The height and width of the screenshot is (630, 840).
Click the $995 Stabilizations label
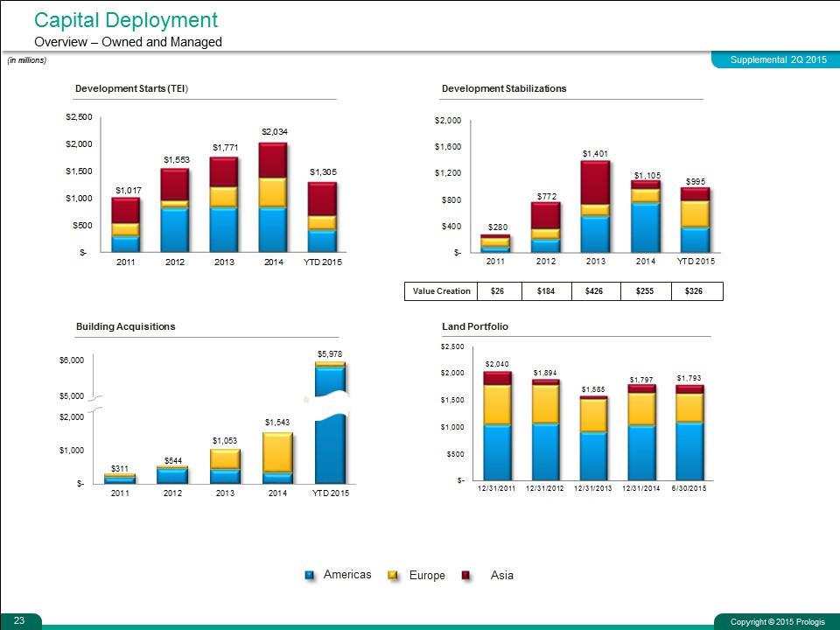point(696,182)
